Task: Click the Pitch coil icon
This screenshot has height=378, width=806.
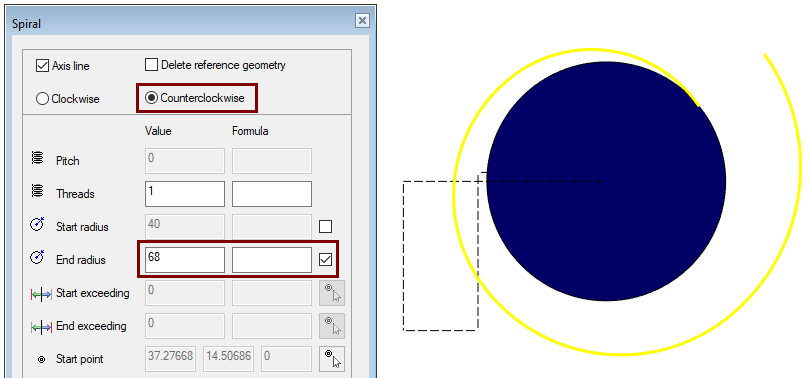Action: click(x=36, y=158)
